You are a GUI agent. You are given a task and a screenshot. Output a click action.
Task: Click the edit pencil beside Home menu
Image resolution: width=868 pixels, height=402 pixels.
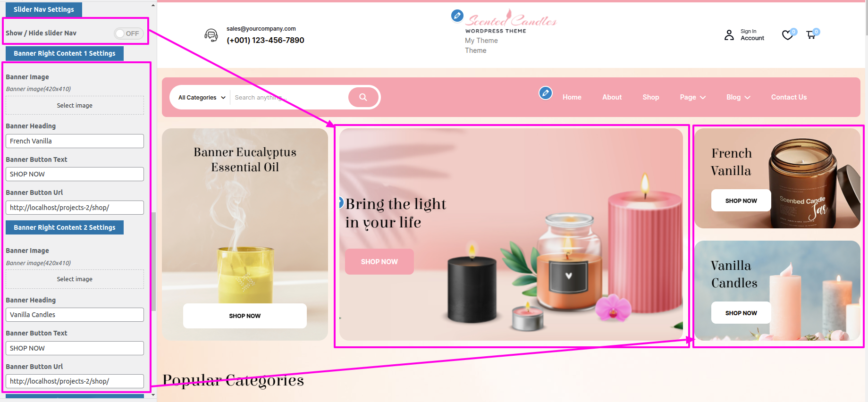(546, 93)
